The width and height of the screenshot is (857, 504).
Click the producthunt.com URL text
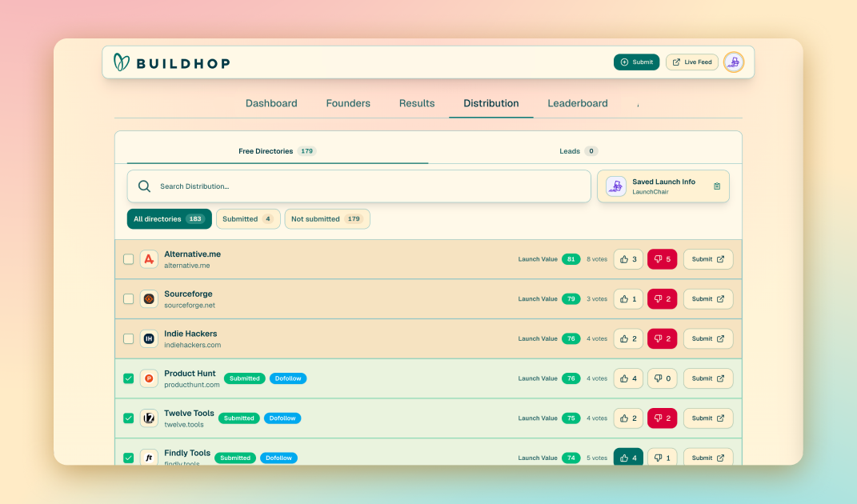[x=192, y=385]
